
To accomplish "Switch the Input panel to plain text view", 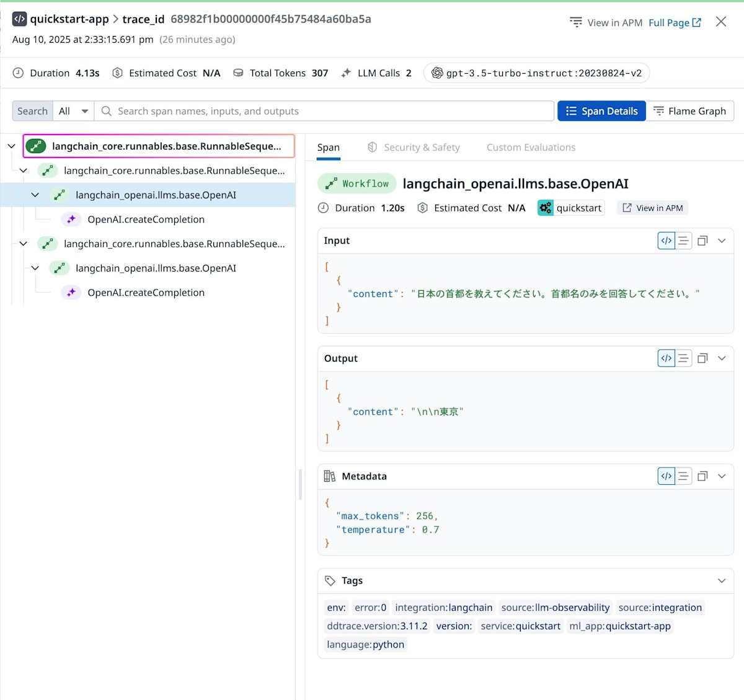I will pyautogui.click(x=683, y=241).
